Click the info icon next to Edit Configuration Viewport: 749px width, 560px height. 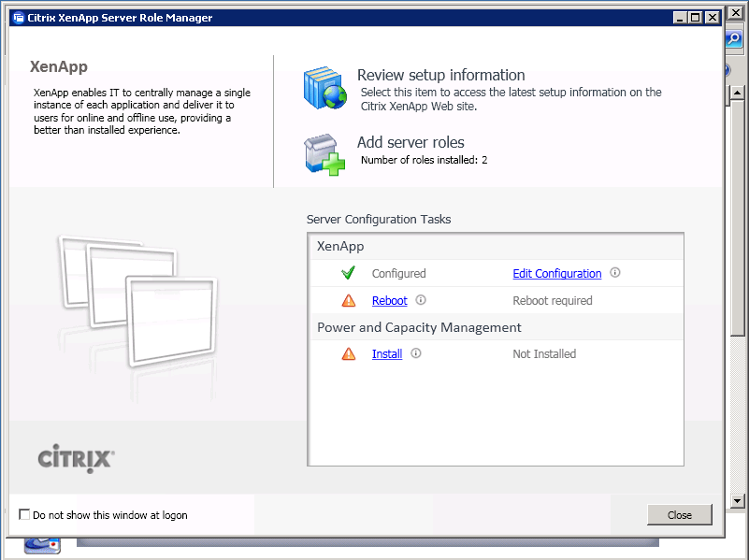point(615,273)
